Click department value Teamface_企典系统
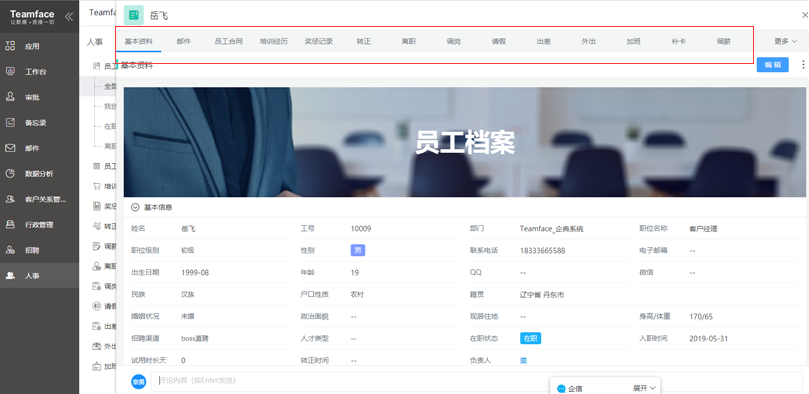809x394 pixels. (x=552, y=228)
